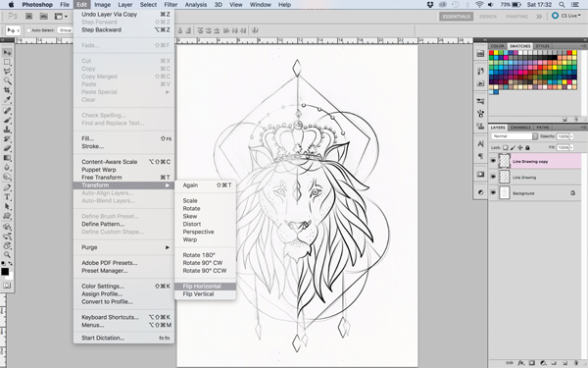Screen dimensions: 588x368
Task: Choose Free Transform in Edit menu
Action: pos(123,178)
